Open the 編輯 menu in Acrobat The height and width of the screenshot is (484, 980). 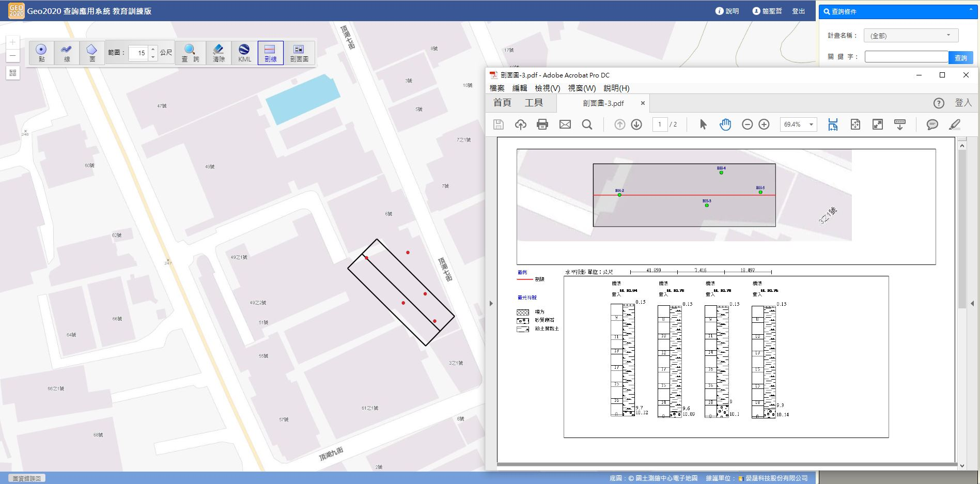tap(520, 88)
